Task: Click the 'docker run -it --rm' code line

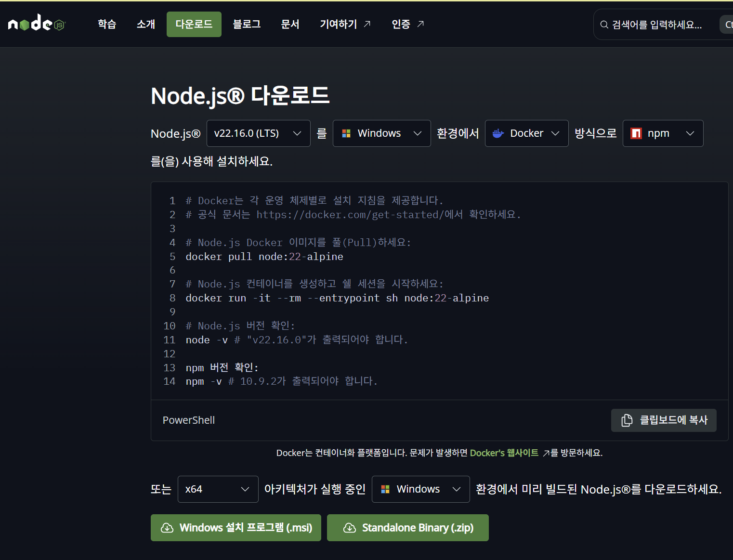Action: 337,298
